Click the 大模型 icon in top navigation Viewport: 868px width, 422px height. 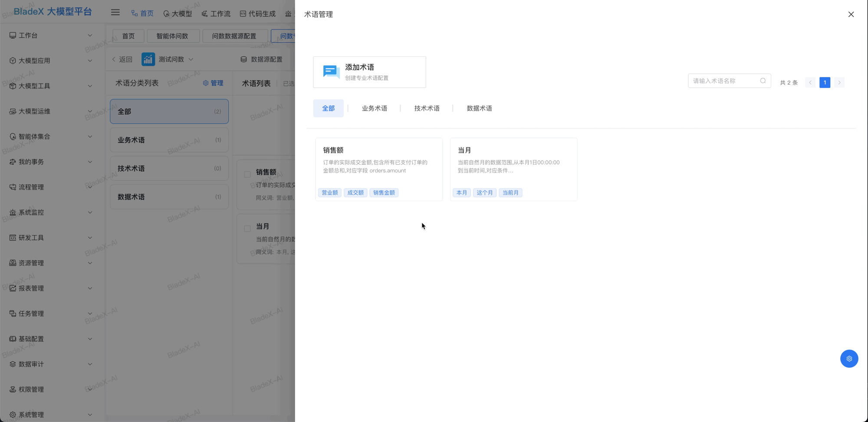[166, 13]
